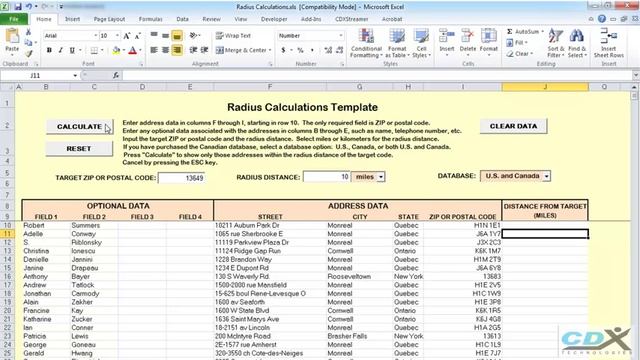The width and height of the screenshot is (640, 360).
Task: Open the File tab
Action: (14, 19)
